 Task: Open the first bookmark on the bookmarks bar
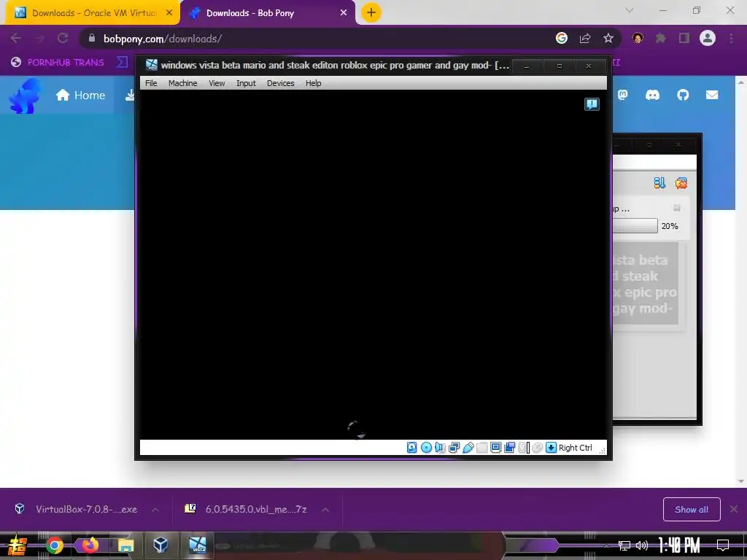(x=57, y=62)
